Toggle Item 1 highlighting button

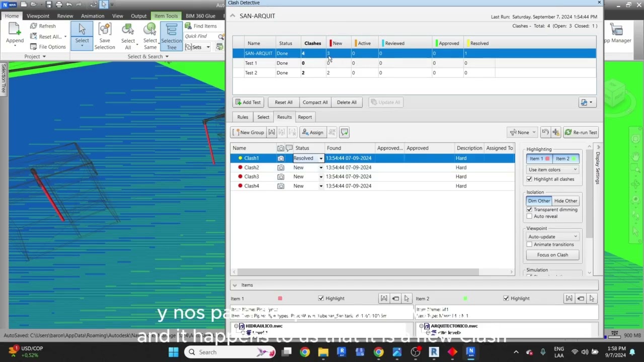click(x=539, y=159)
